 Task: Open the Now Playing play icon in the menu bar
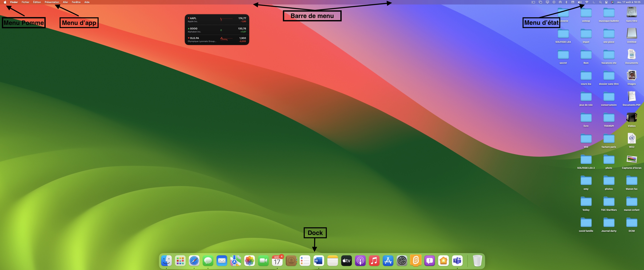pos(554,2)
